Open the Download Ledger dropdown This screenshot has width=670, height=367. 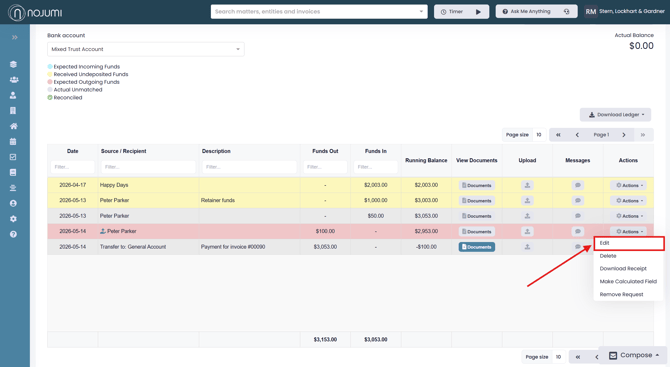(615, 115)
